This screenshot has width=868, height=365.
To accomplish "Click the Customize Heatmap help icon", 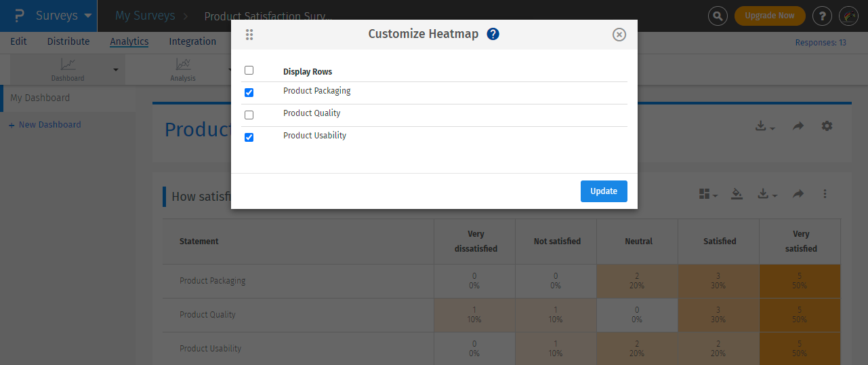I will (493, 34).
